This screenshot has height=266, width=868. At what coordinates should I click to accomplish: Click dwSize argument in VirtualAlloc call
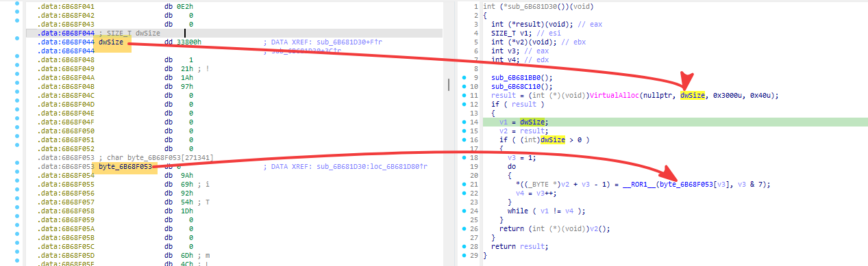click(x=693, y=95)
